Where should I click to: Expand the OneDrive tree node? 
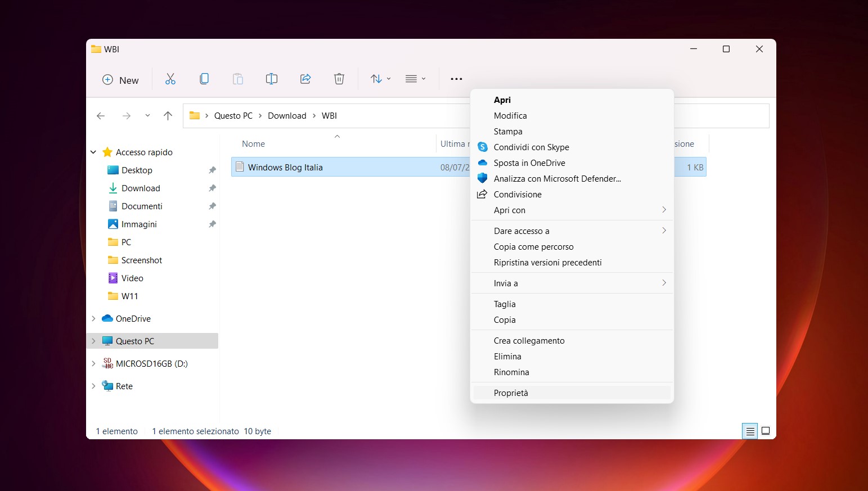[x=93, y=319]
